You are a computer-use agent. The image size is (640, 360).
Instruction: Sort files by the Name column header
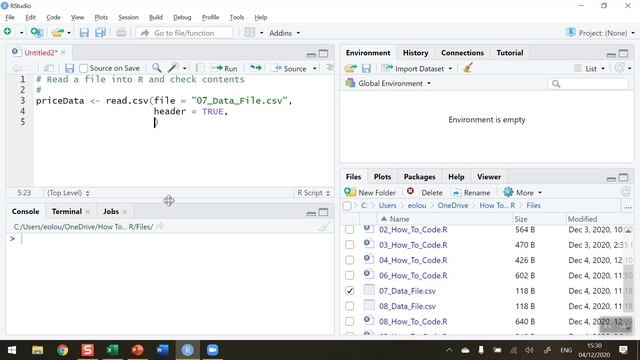point(399,219)
